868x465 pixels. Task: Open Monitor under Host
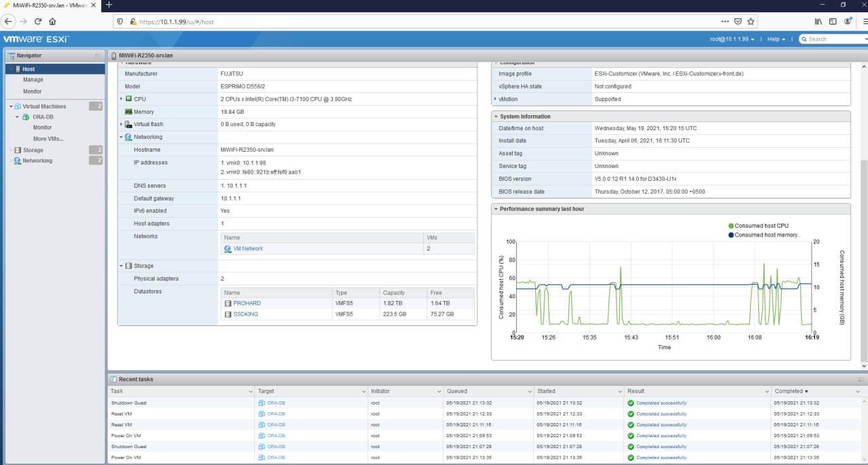(33, 92)
